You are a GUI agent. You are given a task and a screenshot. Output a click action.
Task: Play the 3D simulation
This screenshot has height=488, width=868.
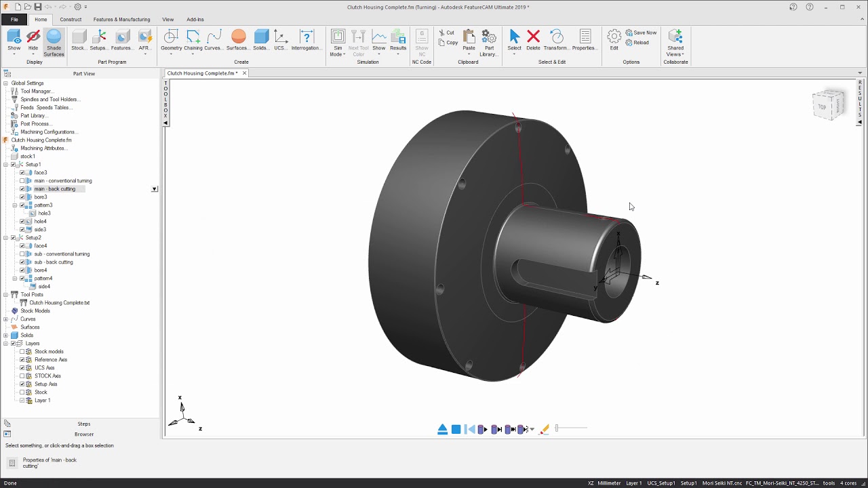pos(483,429)
